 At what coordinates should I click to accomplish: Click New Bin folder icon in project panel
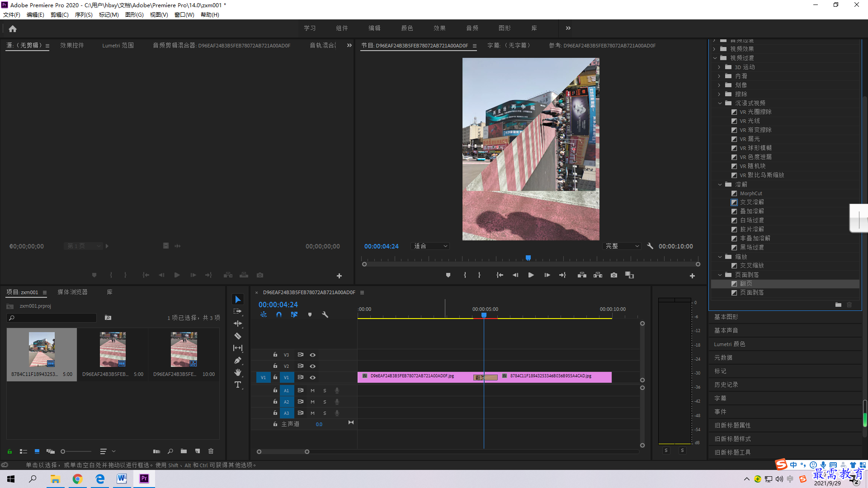(184, 451)
